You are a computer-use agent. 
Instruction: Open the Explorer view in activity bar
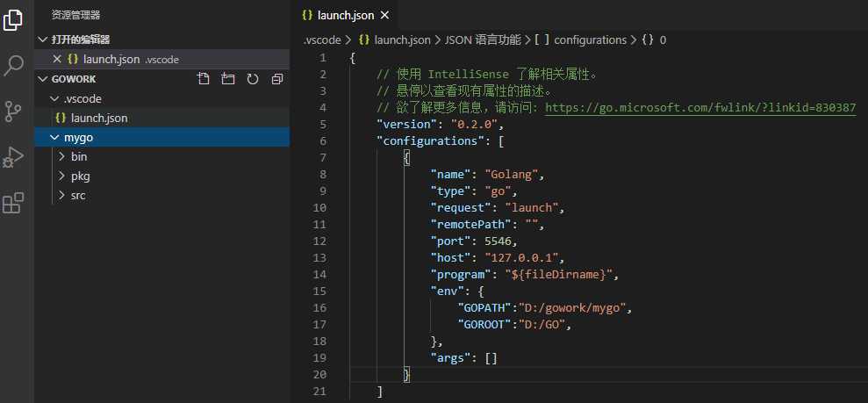(x=13, y=20)
